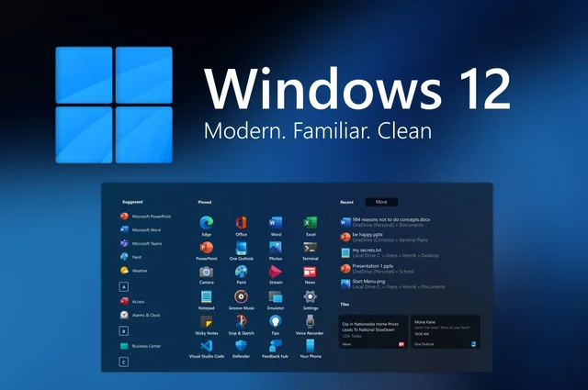Open Access in the app list

click(132, 301)
